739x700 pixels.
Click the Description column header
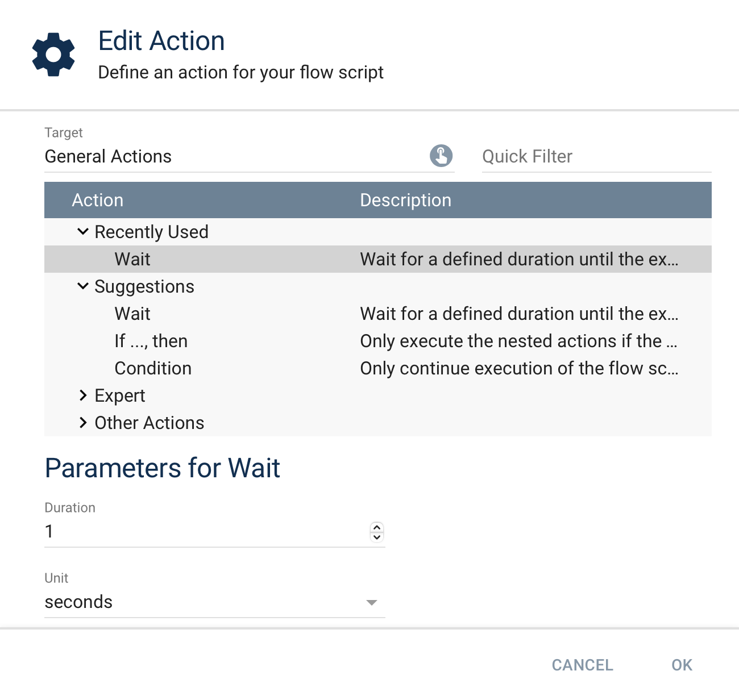click(x=405, y=200)
